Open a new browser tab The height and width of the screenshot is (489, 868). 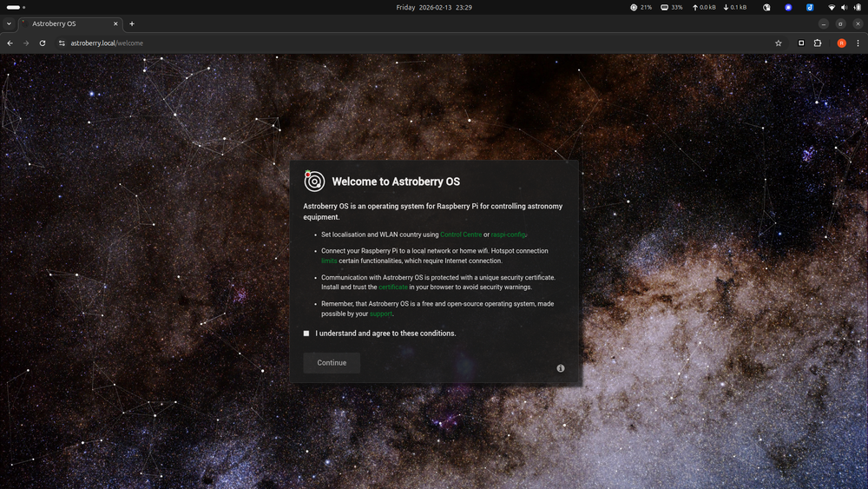point(132,23)
